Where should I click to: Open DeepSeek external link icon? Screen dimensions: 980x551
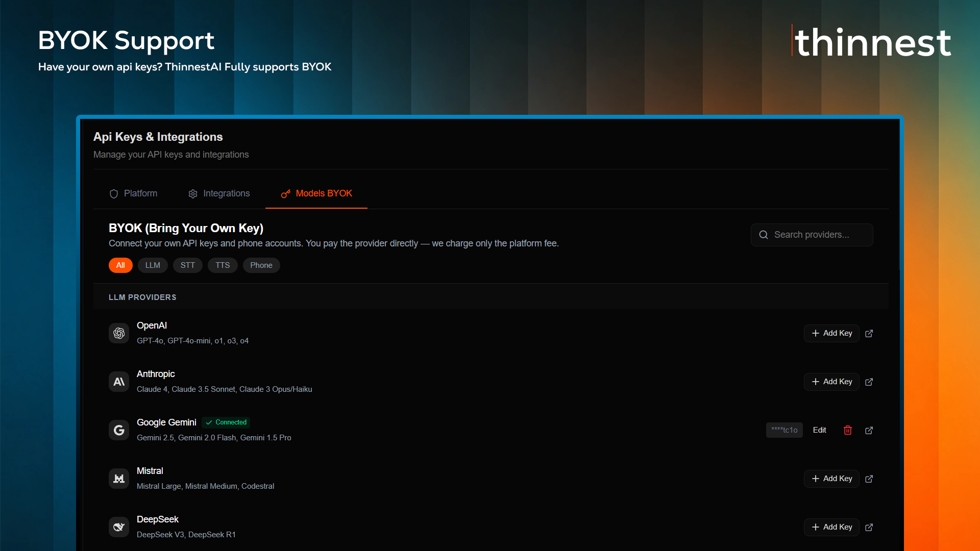869,527
